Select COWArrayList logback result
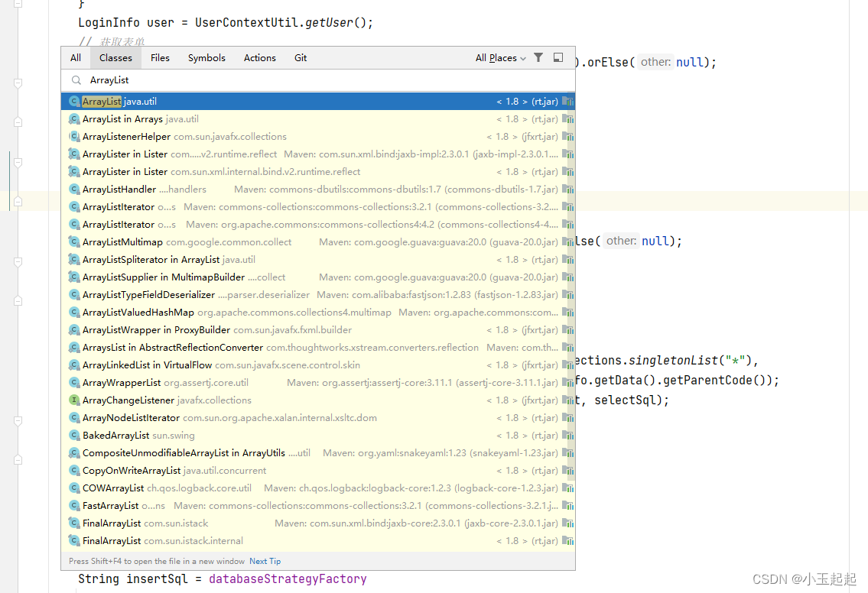Viewport: 868px width, 593px height. (318, 488)
